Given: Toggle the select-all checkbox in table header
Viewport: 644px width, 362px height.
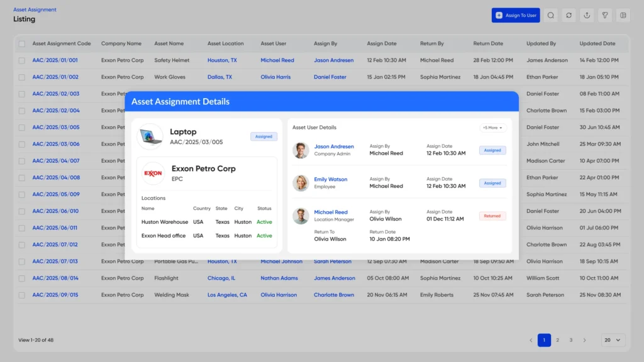Looking at the screenshot, I should (x=22, y=44).
